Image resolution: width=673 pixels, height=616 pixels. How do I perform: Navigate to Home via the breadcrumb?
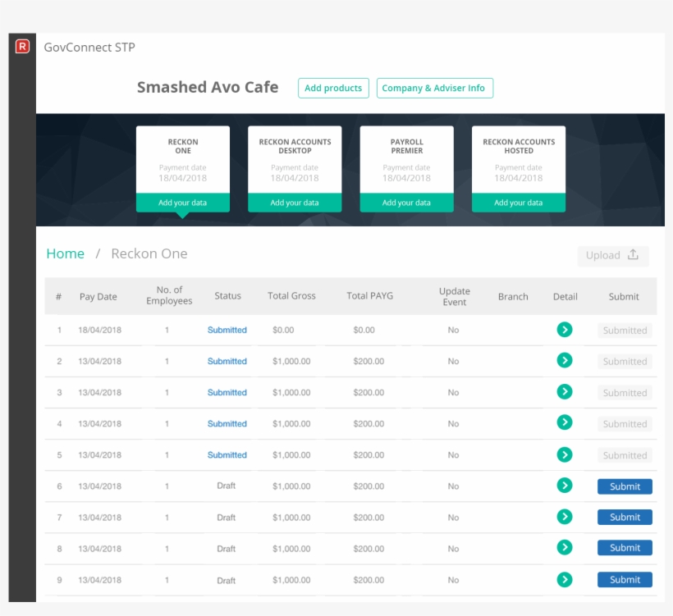point(65,253)
